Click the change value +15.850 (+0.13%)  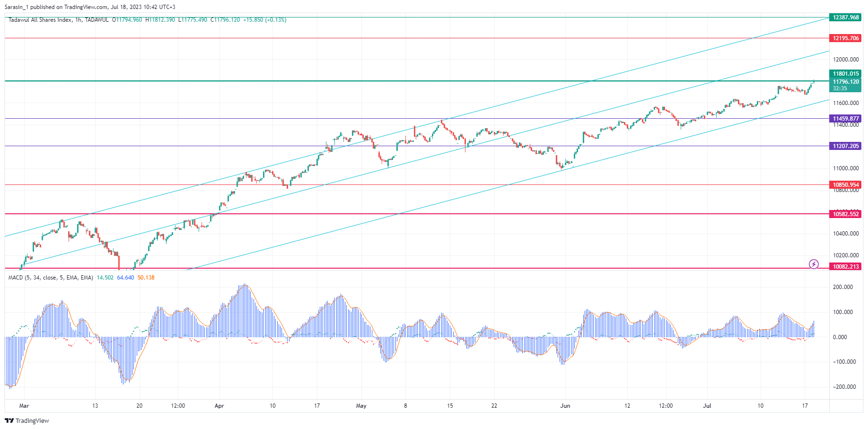(x=265, y=20)
